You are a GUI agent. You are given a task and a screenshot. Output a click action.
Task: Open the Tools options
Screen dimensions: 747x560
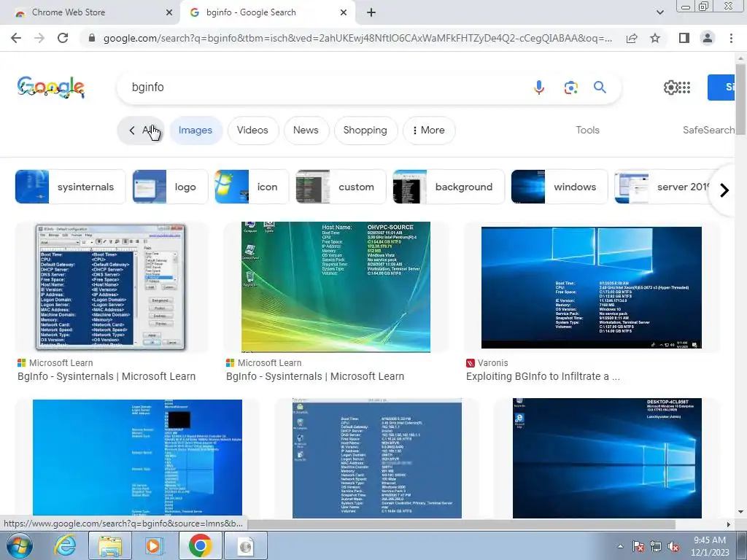click(587, 130)
